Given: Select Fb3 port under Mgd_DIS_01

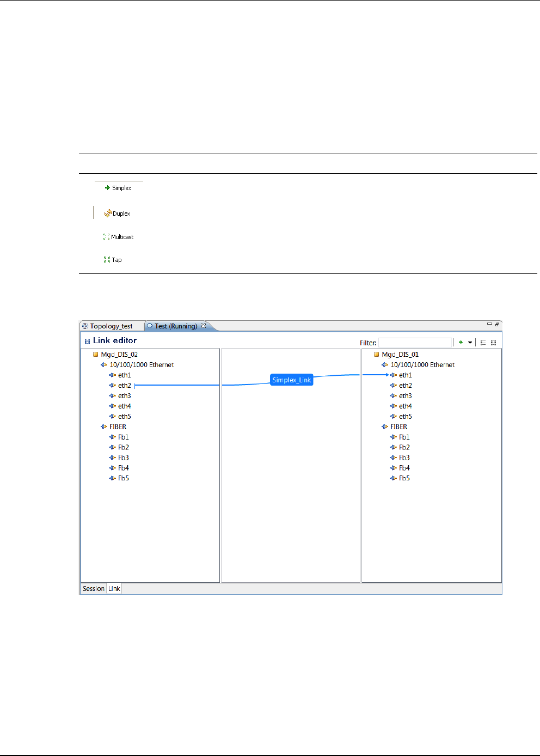Looking at the screenshot, I should pyautogui.click(x=404, y=458).
